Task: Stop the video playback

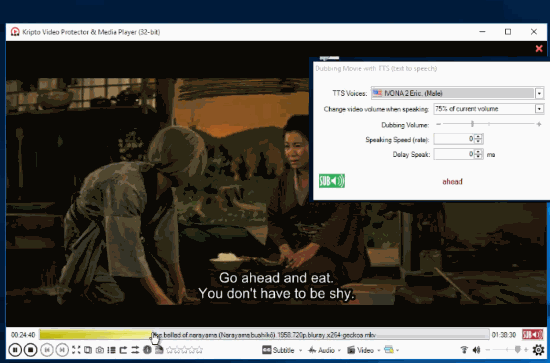Action: [x=31, y=350]
